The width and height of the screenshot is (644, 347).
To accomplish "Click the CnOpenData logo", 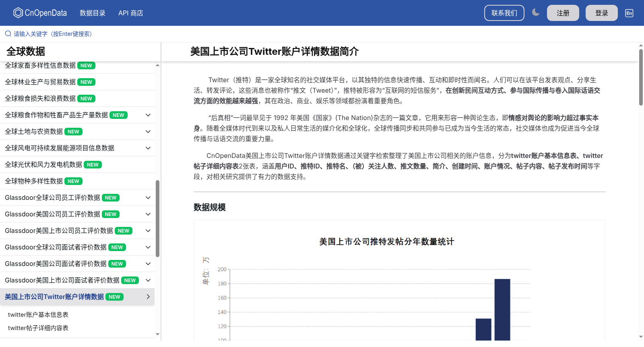I will point(40,13).
